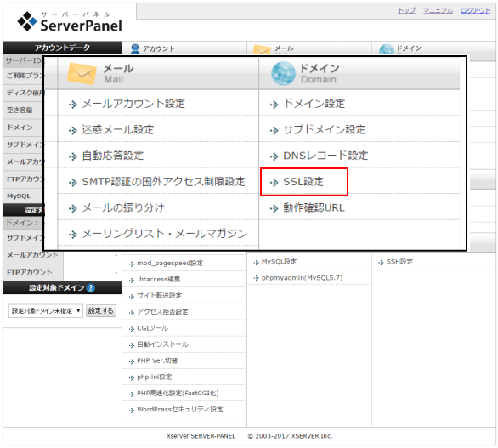Open メーリングリスト・メールマガジン
This screenshot has height=448, width=498.
[x=165, y=234]
